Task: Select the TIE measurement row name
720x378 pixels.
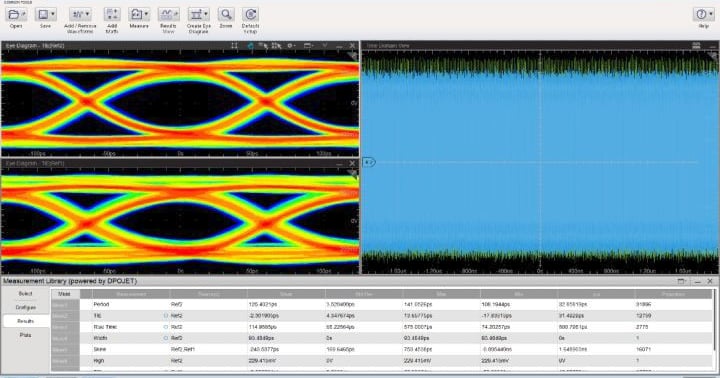Action: point(98,316)
